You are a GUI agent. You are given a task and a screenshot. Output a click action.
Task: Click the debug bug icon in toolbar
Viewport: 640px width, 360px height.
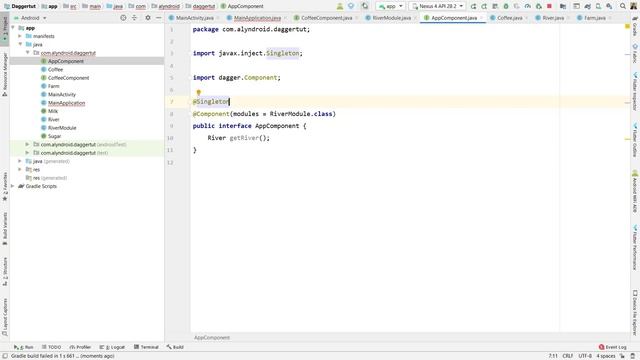(x=506, y=6)
